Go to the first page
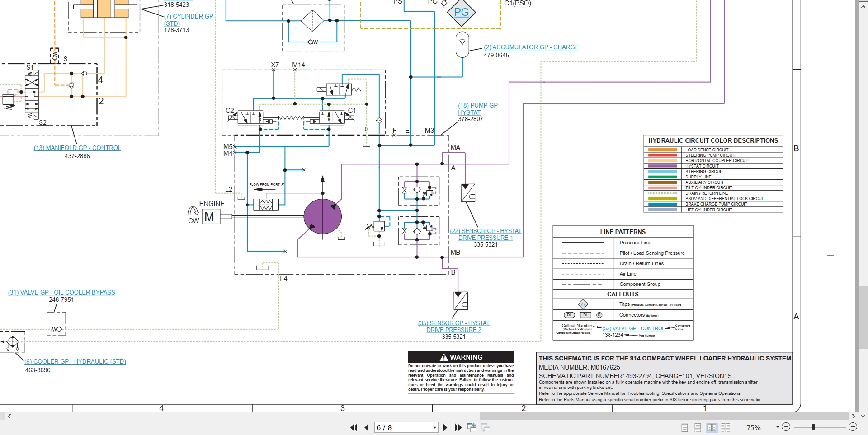The image size is (868, 435). pyautogui.click(x=354, y=427)
